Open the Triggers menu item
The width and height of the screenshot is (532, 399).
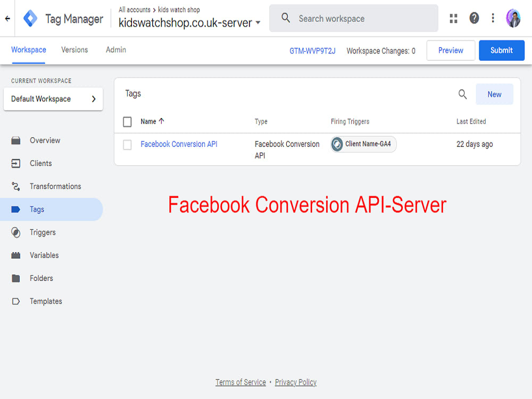pos(43,232)
